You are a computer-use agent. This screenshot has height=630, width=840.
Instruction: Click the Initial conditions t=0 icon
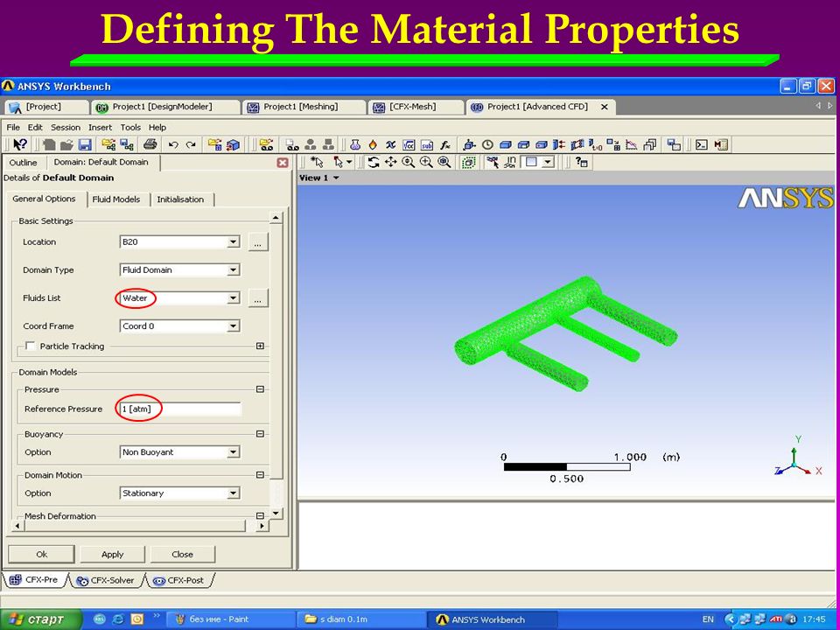(595, 144)
